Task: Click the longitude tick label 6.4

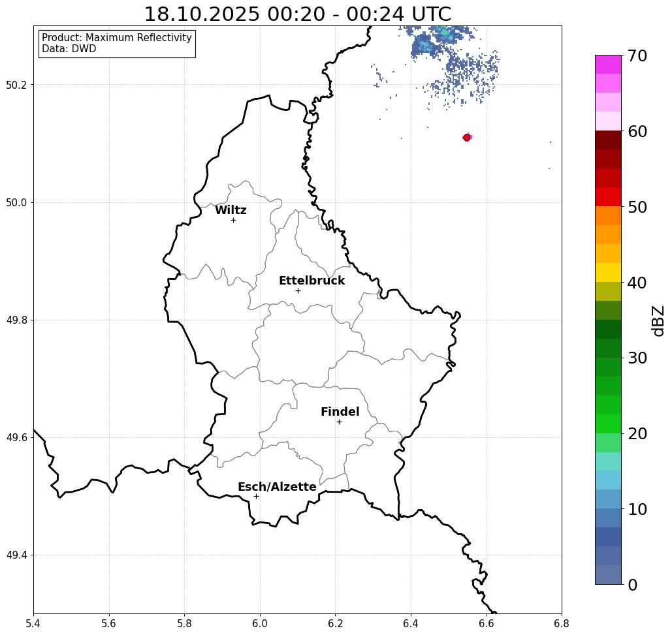Action: tap(411, 624)
